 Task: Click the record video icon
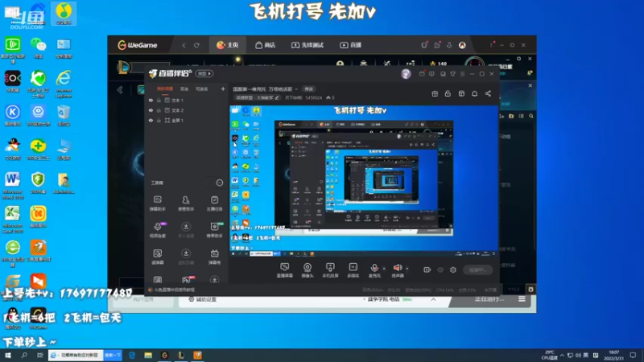pos(427,269)
